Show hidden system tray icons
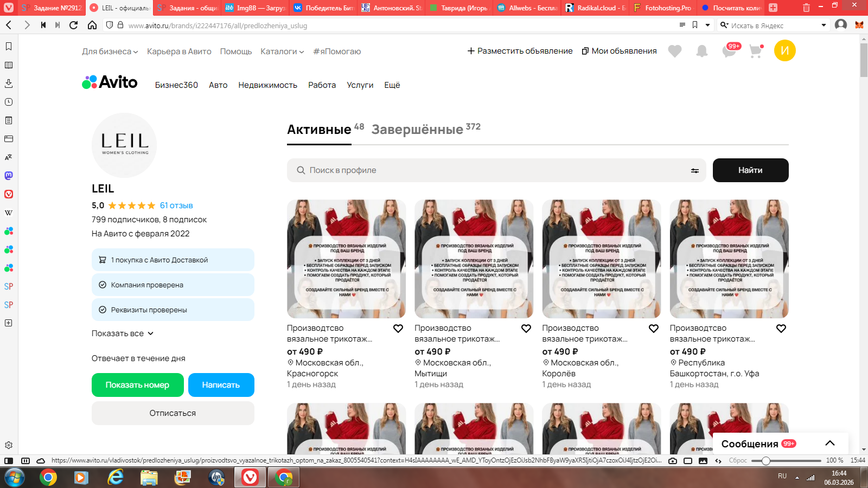This screenshot has height=488, width=868. pos(797,478)
